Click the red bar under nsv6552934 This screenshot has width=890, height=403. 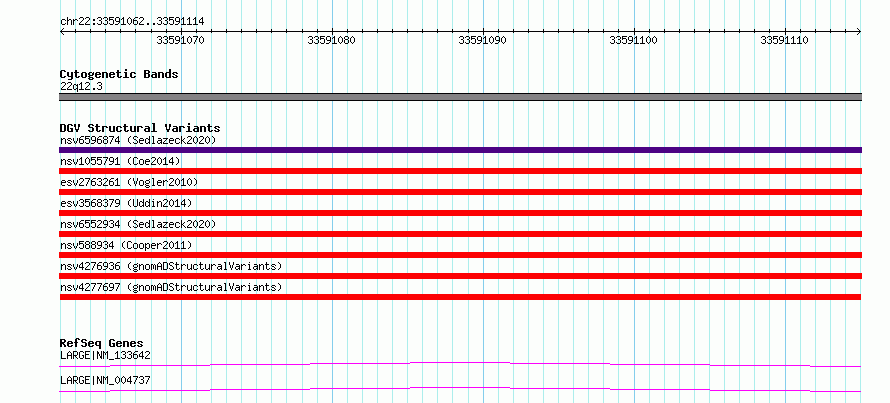point(460,234)
